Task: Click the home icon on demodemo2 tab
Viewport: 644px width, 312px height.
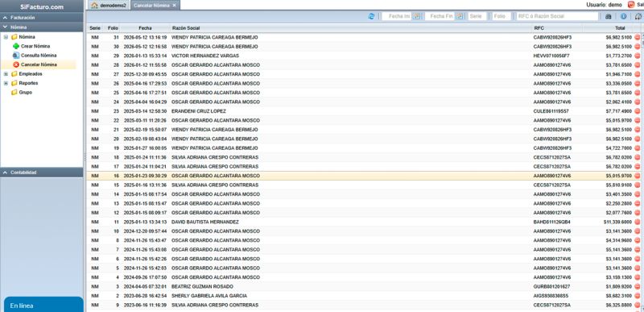Action: [94, 6]
